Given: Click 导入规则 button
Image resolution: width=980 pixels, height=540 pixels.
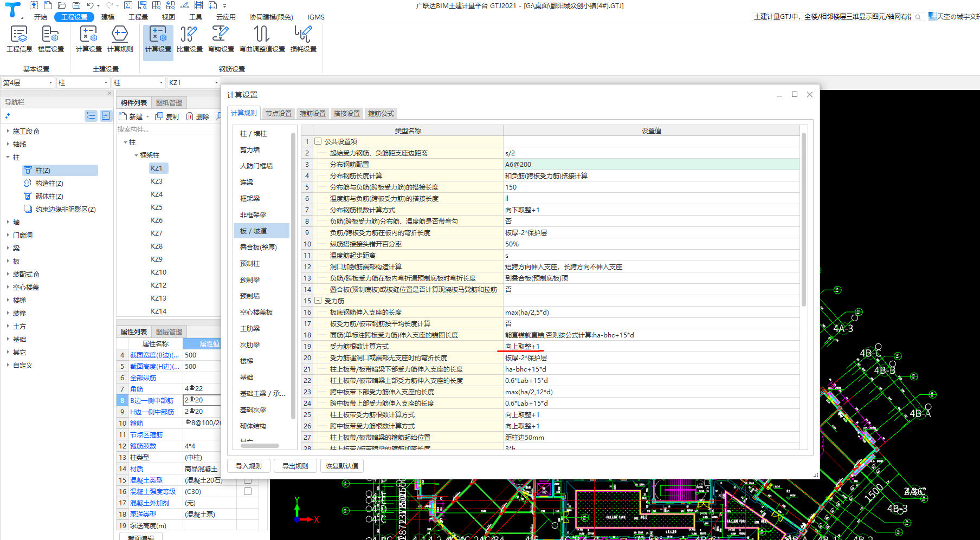Looking at the screenshot, I should click(249, 466).
